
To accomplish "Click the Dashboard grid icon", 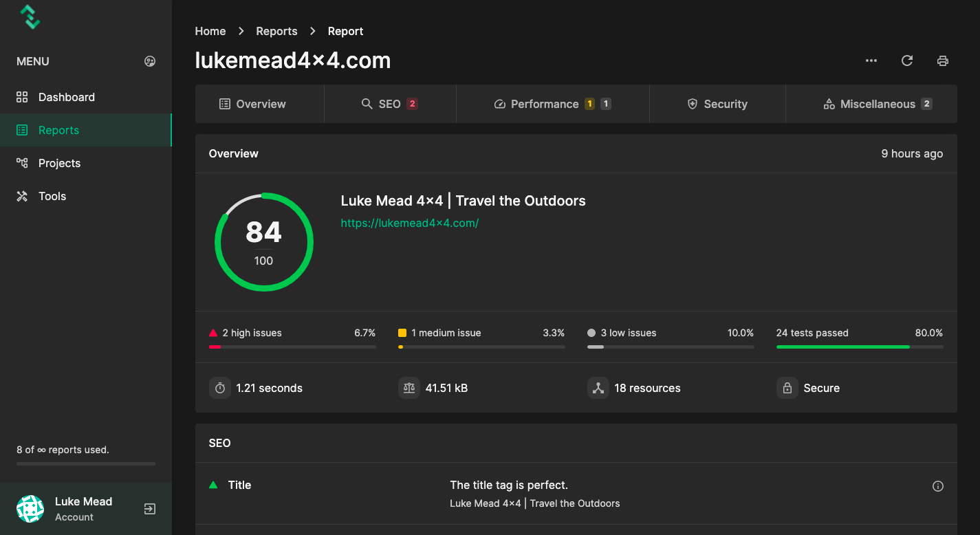I will [22, 97].
